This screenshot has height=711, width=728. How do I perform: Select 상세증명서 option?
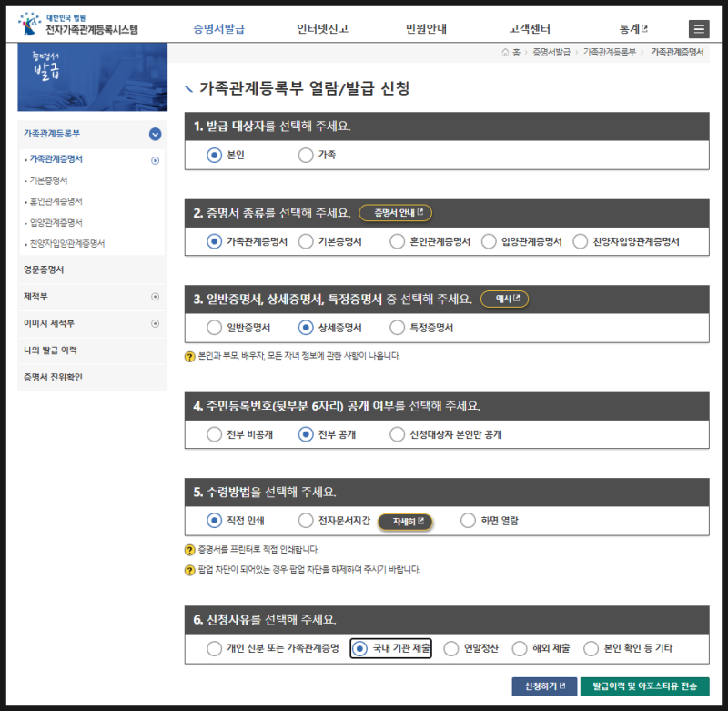(x=306, y=328)
